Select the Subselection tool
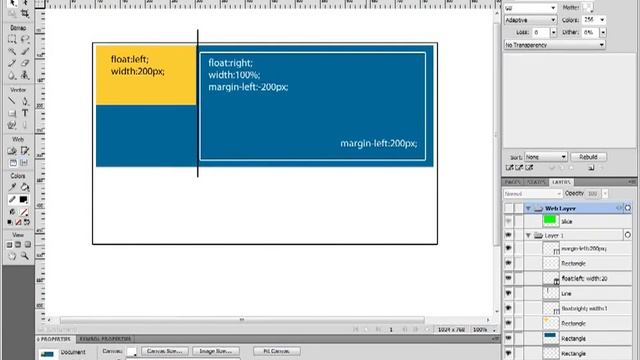This screenshot has width=640, height=360. pos(25,3)
